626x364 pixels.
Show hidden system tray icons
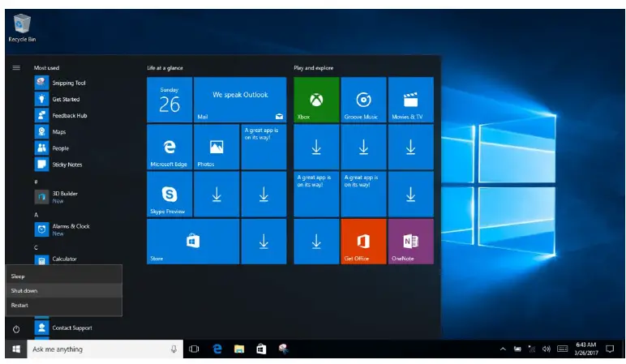(503, 349)
